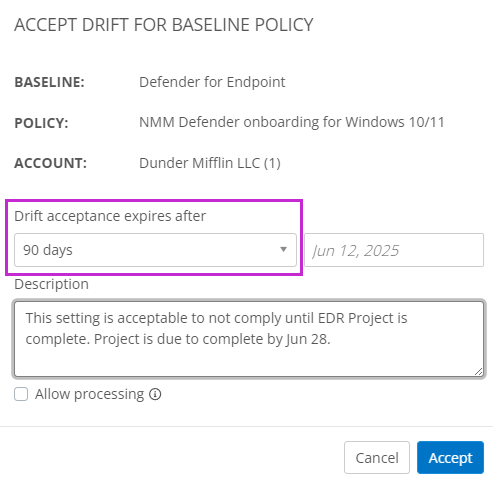Click the POLICY field label
Screen dimensions: 493x482
click(41, 123)
